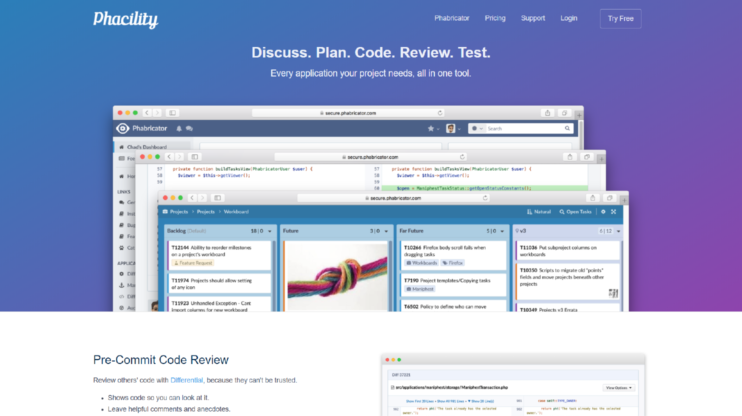Viewport: 742px width, 416px height.
Task: Open task T10264 Firefox body scroll card
Action: click(x=452, y=255)
